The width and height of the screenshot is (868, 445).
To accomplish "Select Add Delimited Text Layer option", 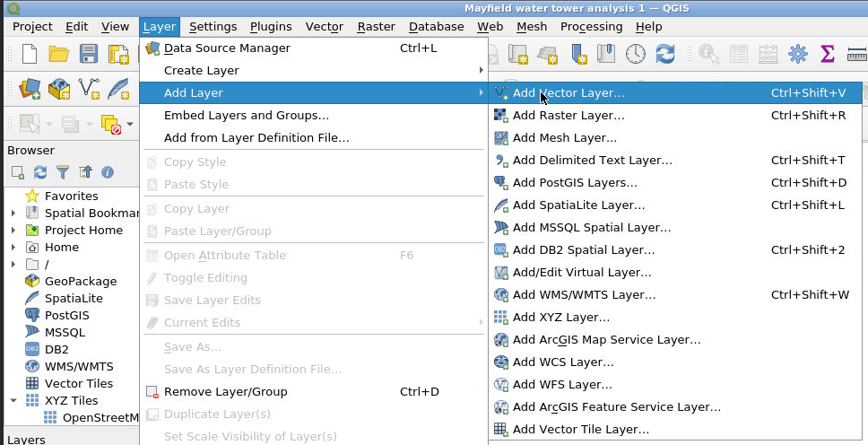I will coord(592,161).
